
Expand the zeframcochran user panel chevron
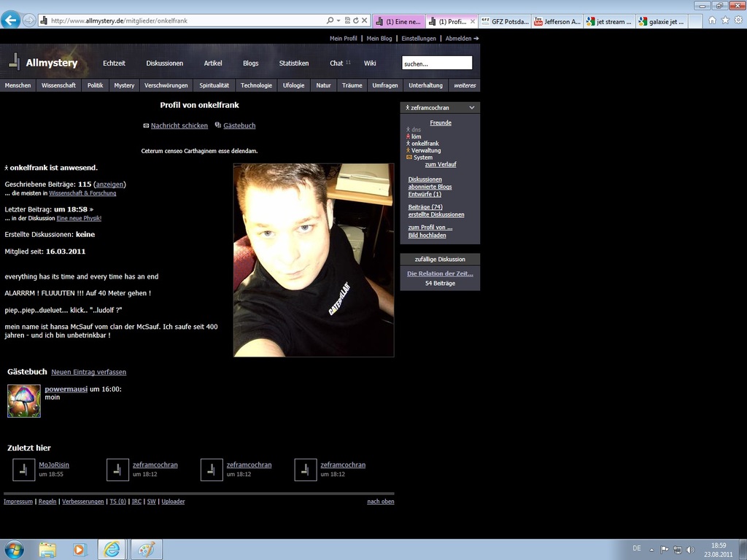pyautogui.click(x=472, y=108)
